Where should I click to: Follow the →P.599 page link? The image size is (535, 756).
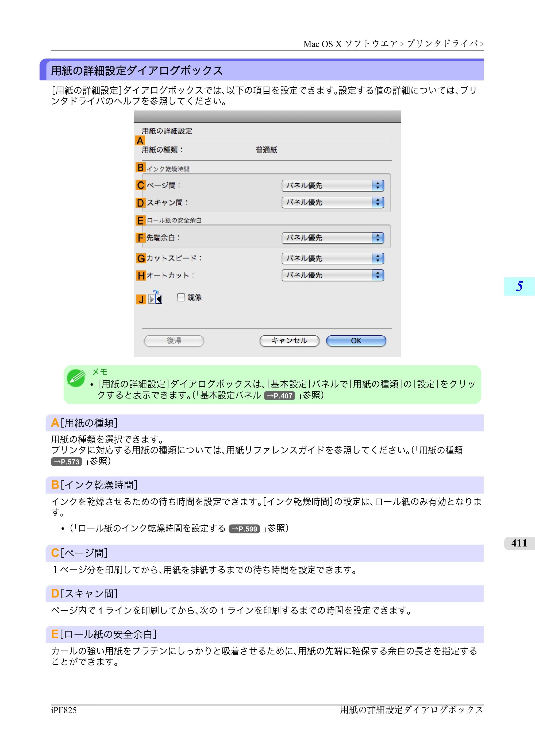click(244, 529)
